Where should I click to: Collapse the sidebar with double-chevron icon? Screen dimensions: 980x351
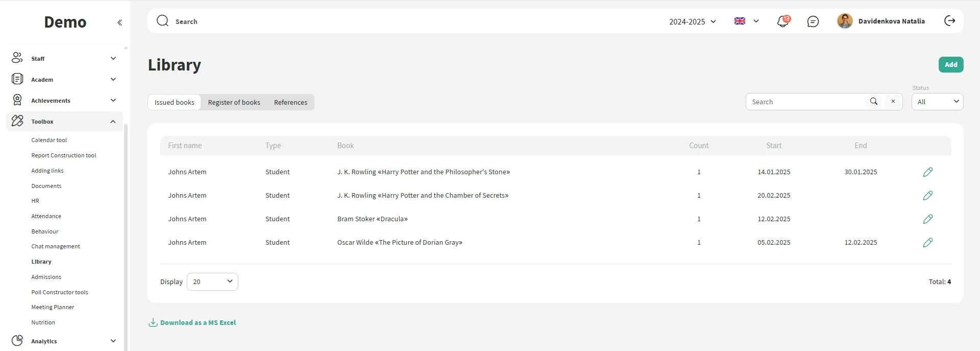click(x=119, y=22)
